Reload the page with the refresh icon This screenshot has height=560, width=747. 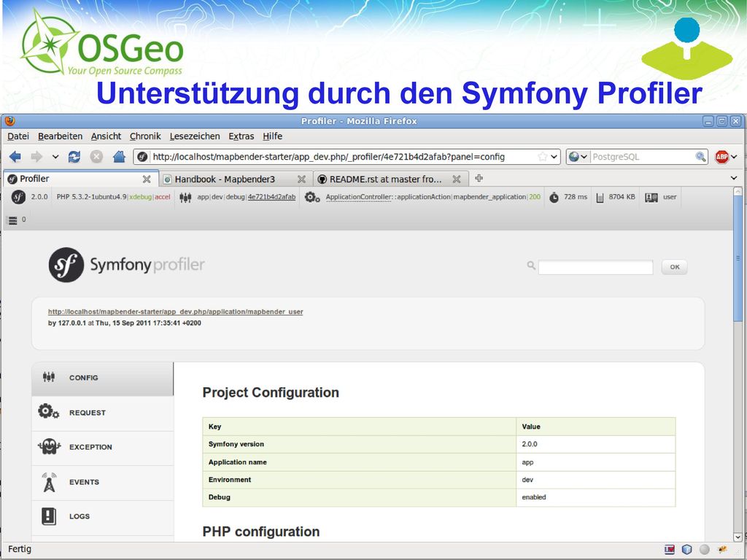(x=74, y=157)
